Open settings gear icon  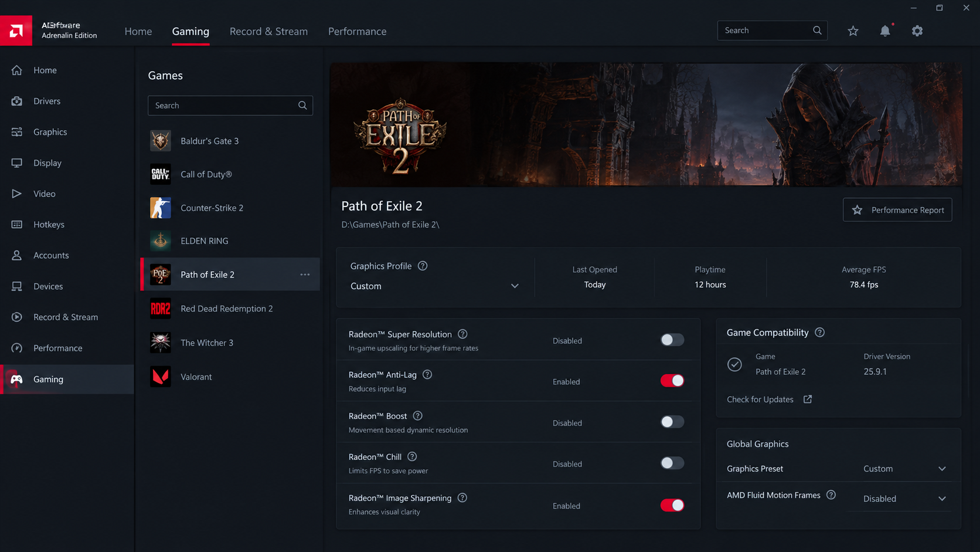[x=917, y=31]
